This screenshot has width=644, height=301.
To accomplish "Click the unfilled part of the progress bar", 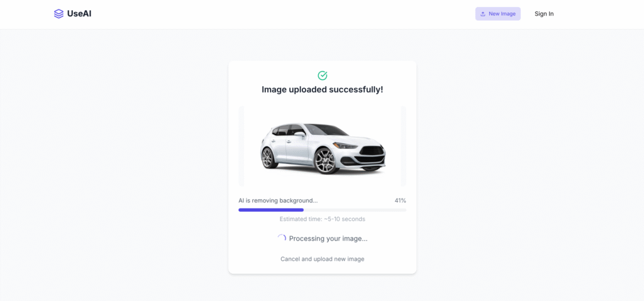I will (355, 210).
